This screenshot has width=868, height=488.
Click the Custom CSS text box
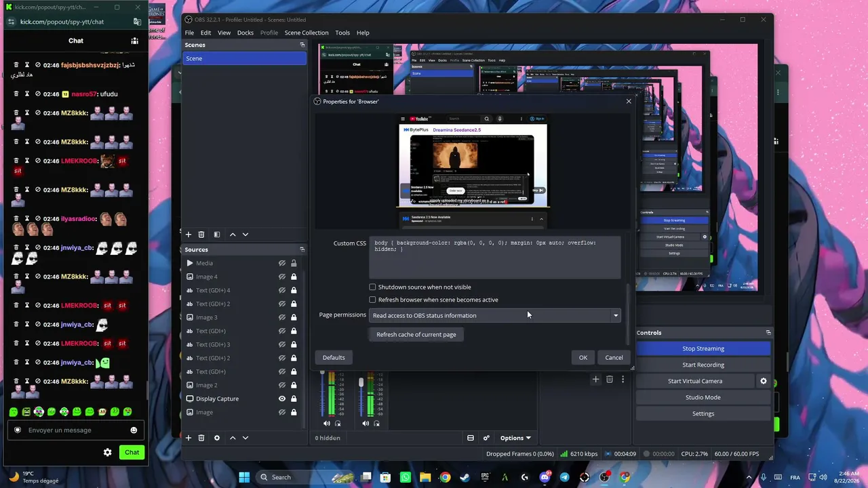pyautogui.click(x=495, y=258)
